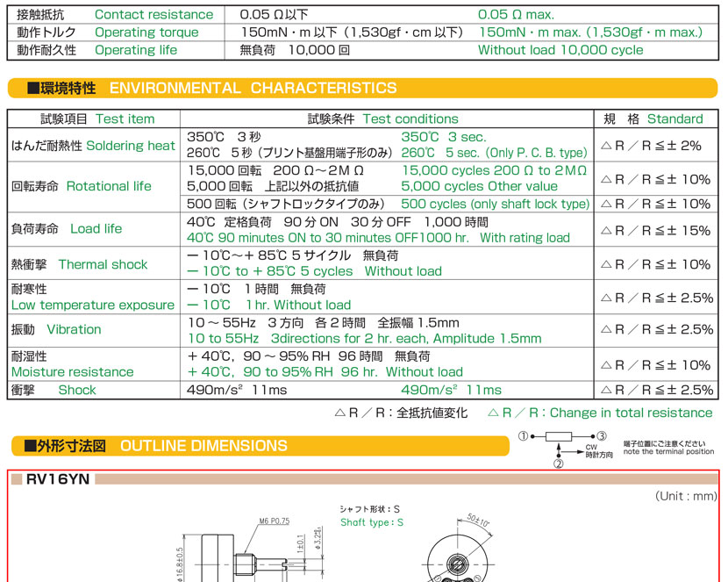Click ±2.5% standard in the Vibration row
This screenshot has height=582, width=728.
pos(657,329)
